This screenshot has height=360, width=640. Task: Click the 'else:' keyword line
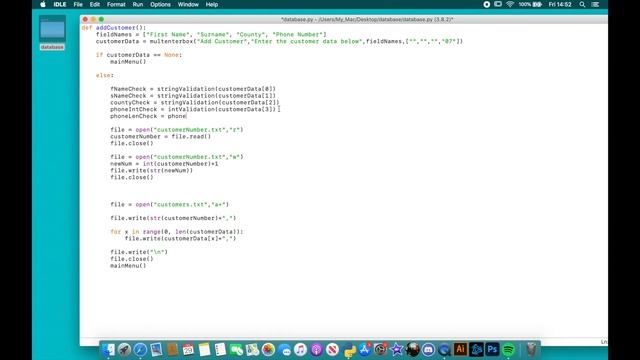[x=105, y=76]
